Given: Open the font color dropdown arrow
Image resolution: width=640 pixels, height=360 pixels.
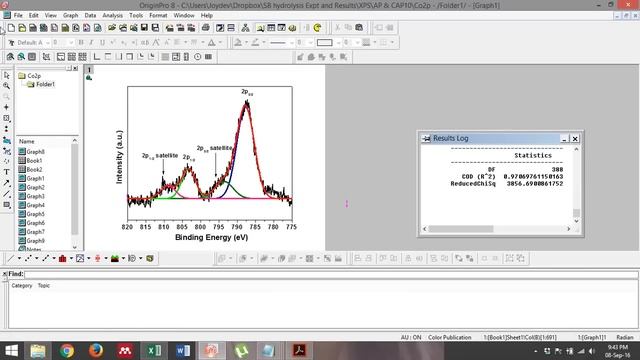Looking at the screenshot, I should [x=220, y=42].
